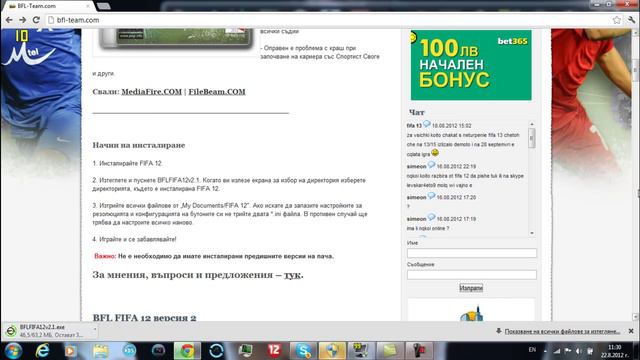This screenshot has width=640, height=360.
Task: Click the Съобщение message input field
Action: 471,275
